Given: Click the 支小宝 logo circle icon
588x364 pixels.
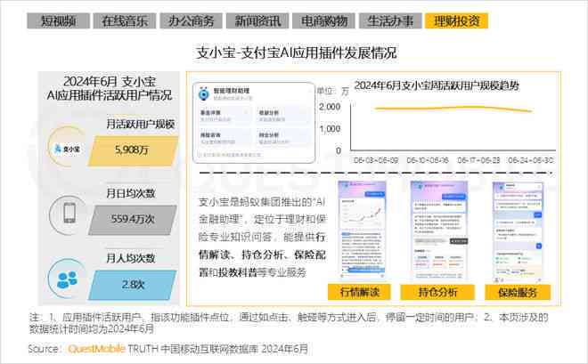Looking at the screenshot, I should 67,149.
